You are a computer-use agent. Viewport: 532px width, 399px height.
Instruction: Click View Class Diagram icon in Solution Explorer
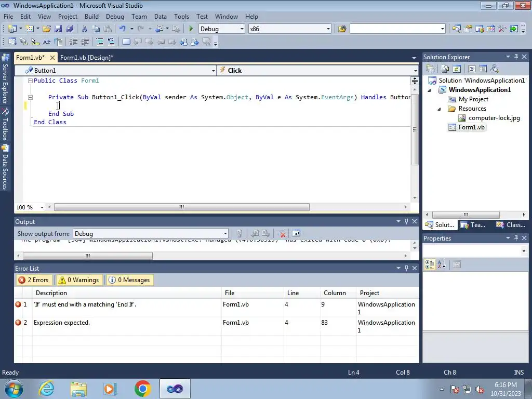point(495,69)
